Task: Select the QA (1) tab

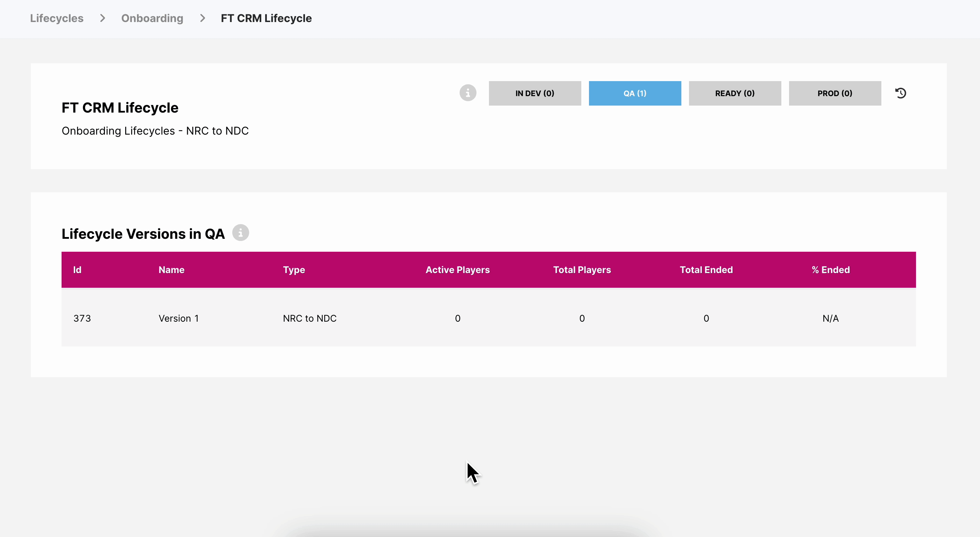Action: pyautogui.click(x=634, y=93)
